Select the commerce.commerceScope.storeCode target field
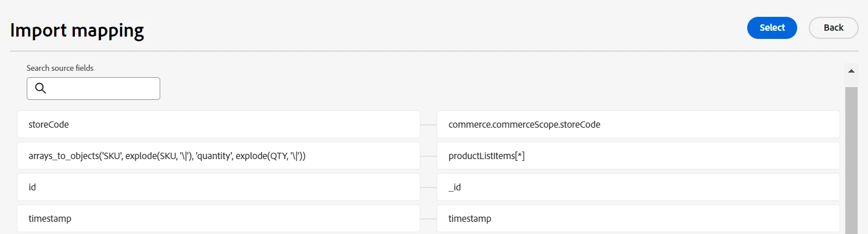868x234 pixels. (638, 124)
